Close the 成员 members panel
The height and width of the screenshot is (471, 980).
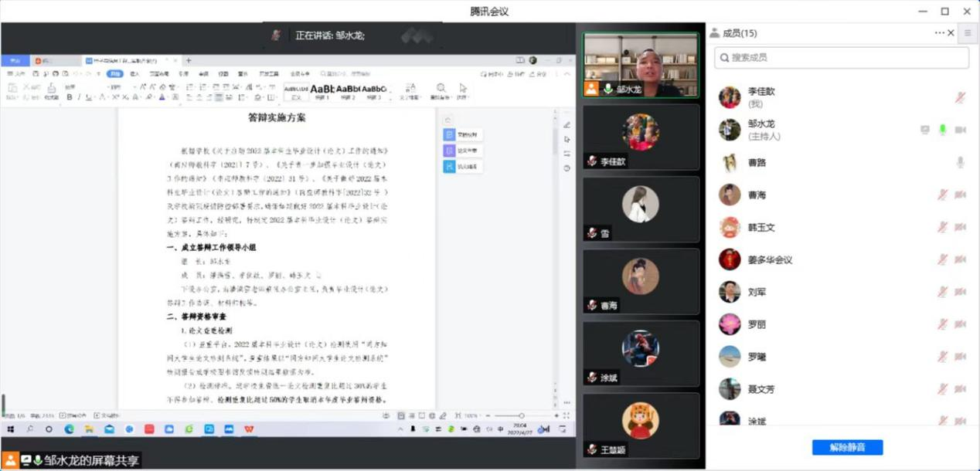pyautogui.click(x=951, y=33)
